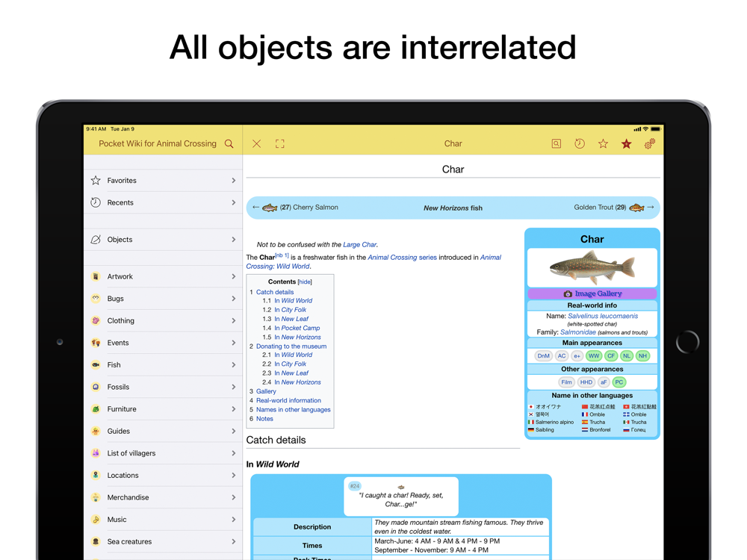The height and width of the screenshot is (560, 747).
Task: Expand the Fish row chevron
Action: 233,365
